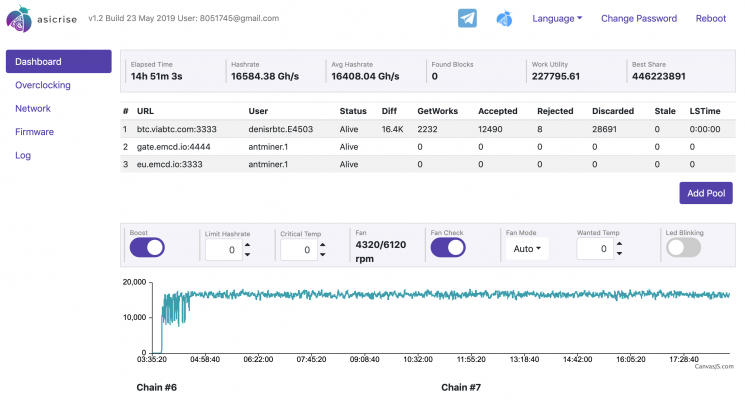Image resolution: width=745 pixels, height=400 pixels.
Task: Open the Overclocking page in the sidebar
Action: tap(43, 85)
